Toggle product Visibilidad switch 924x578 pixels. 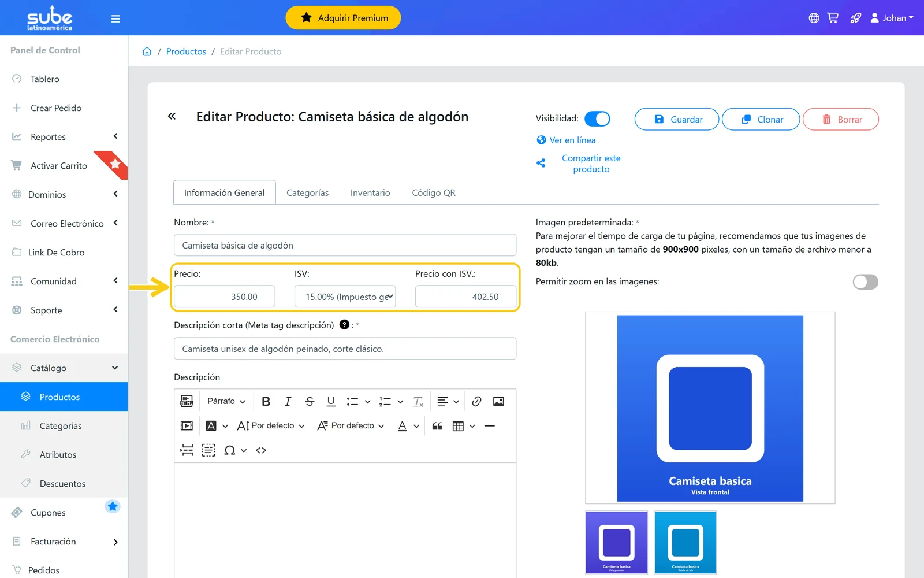coord(597,118)
